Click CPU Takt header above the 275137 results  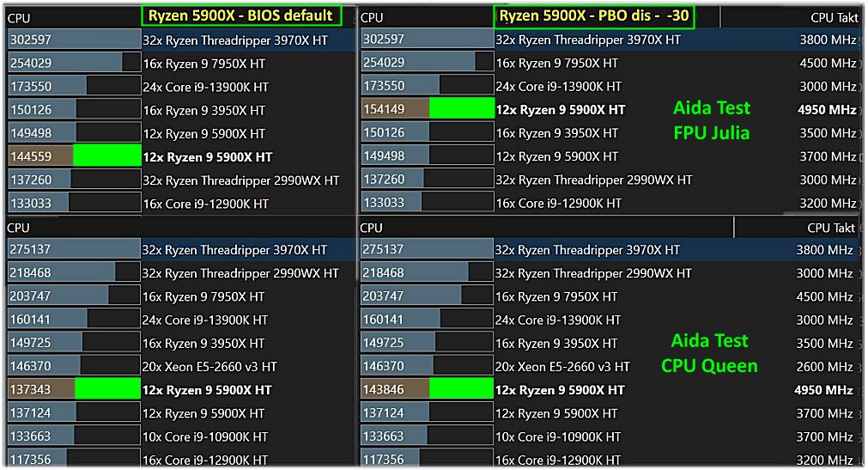click(831, 228)
